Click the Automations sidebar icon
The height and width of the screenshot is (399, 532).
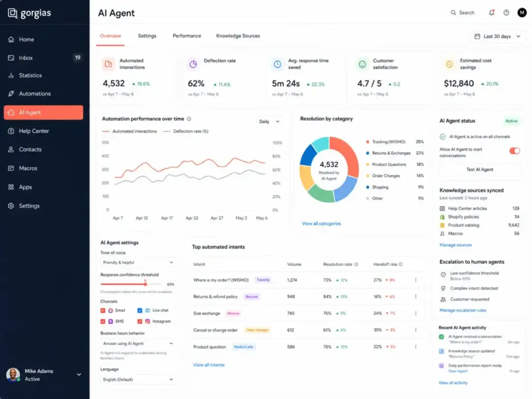click(x=11, y=94)
